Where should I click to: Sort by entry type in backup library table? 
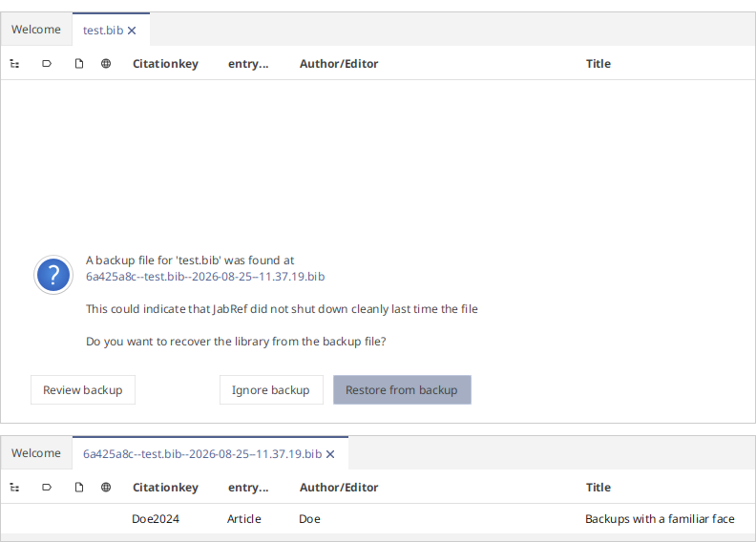point(248,487)
